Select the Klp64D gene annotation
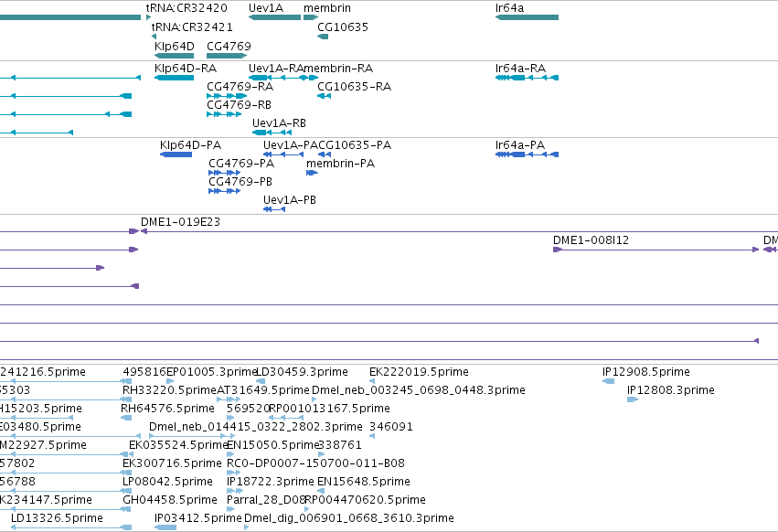Viewport: 778px width, 532px height. click(174, 56)
